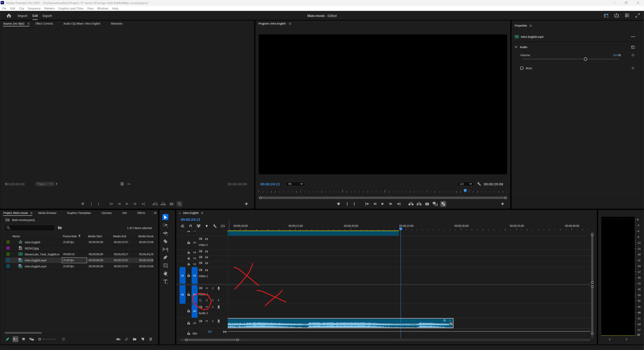Select the Razor tool
This screenshot has width=644, height=350.
point(165,241)
